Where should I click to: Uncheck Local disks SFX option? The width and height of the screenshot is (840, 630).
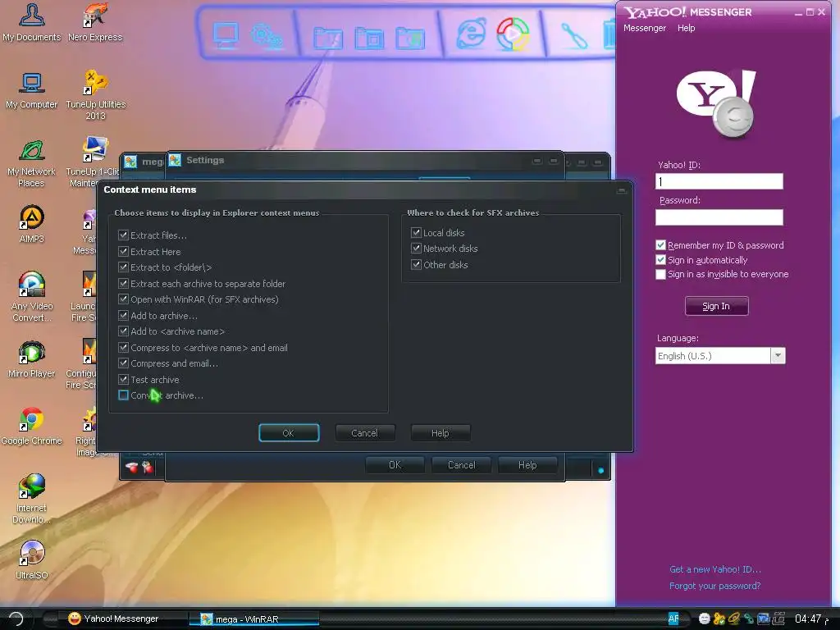tap(416, 232)
